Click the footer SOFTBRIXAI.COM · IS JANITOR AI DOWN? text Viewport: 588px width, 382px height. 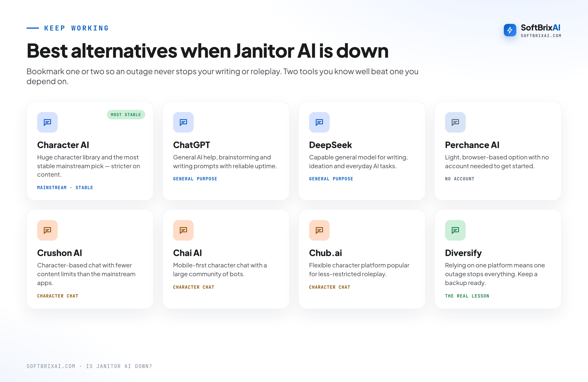(x=89, y=366)
